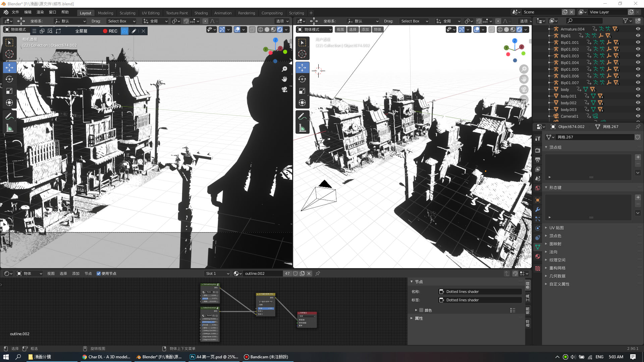Select the Annotate tool in left viewport

(x=9, y=116)
